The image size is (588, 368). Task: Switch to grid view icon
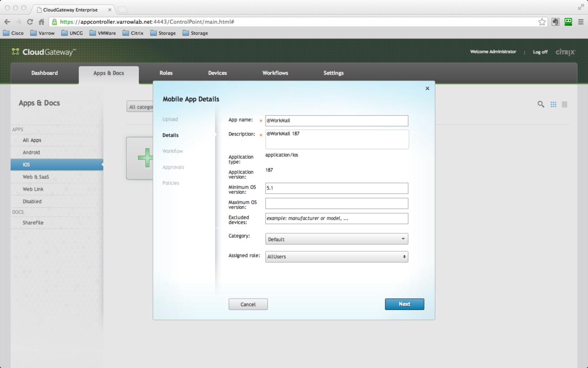pos(553,105)
